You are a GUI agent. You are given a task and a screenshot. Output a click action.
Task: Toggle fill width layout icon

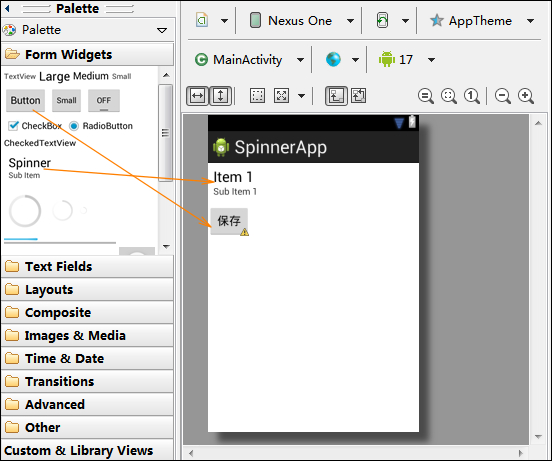197,96
